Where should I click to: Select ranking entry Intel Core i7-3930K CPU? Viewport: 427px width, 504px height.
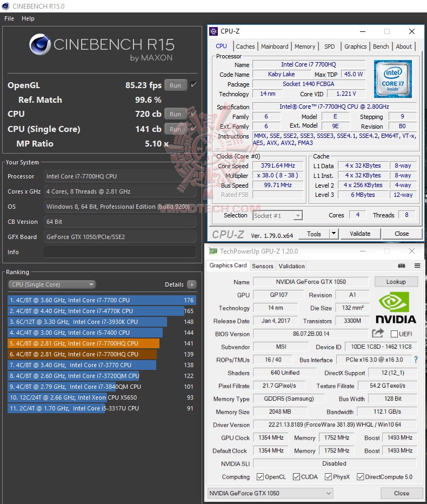click(102, 321)
